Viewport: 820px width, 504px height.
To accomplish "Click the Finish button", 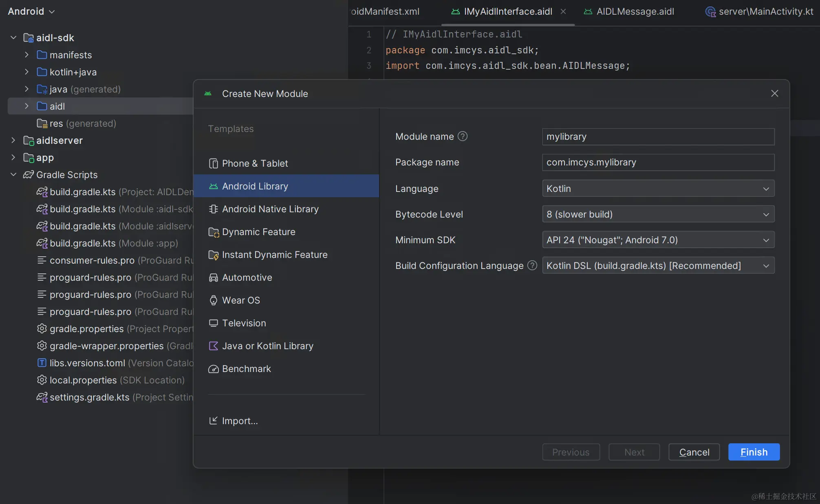I will [x=754, y=452].
